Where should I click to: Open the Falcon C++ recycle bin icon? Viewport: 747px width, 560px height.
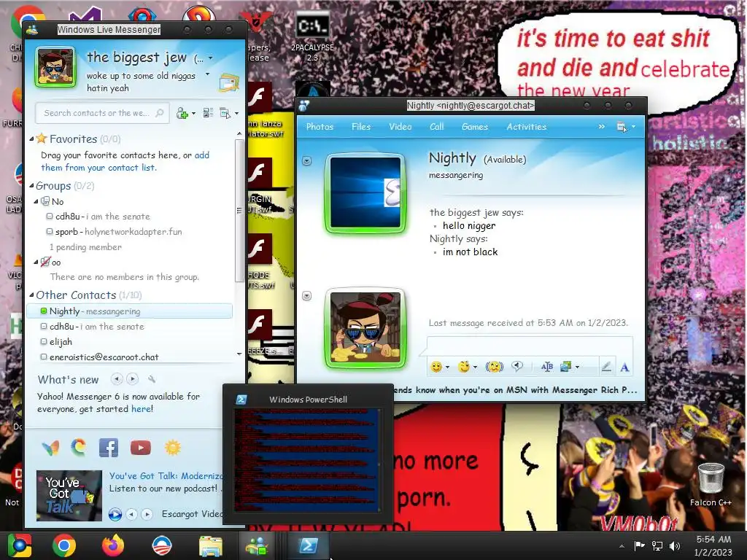[x=711, y=483]
